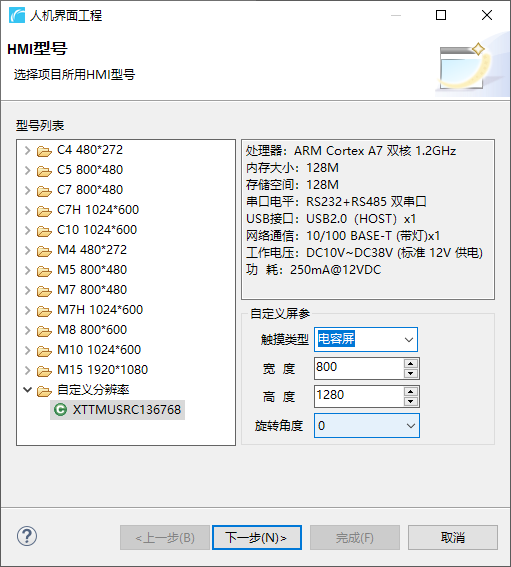Select the C10 1024*600 tree item
The width and height of the screenshot is (511, 567).
point(97,230)
